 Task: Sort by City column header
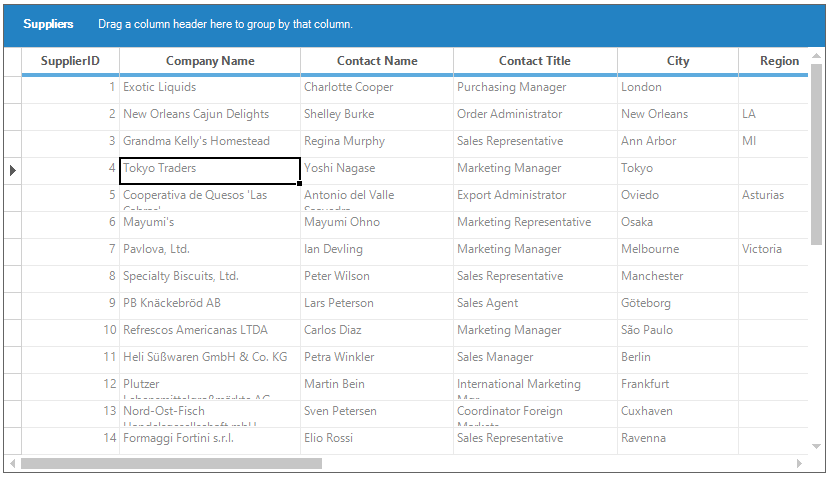tap(678, 61)
